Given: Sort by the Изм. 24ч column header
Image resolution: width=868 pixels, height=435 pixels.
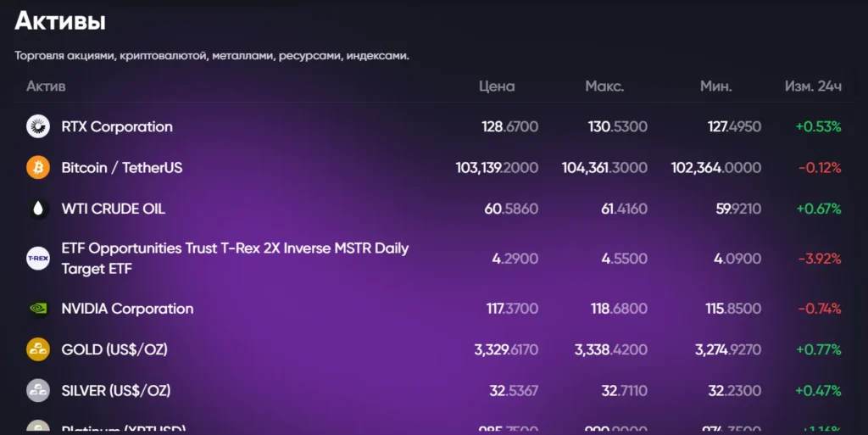Looking at the screenshot, I should (813, 86).
